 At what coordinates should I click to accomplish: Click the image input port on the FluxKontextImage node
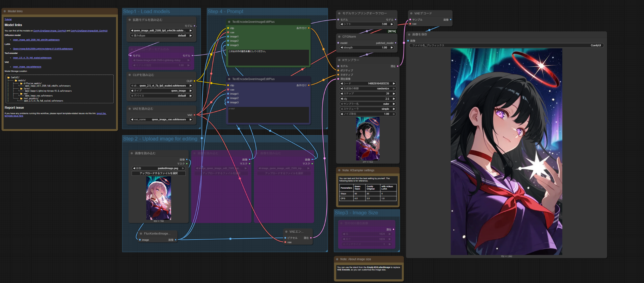coord(140,240)
